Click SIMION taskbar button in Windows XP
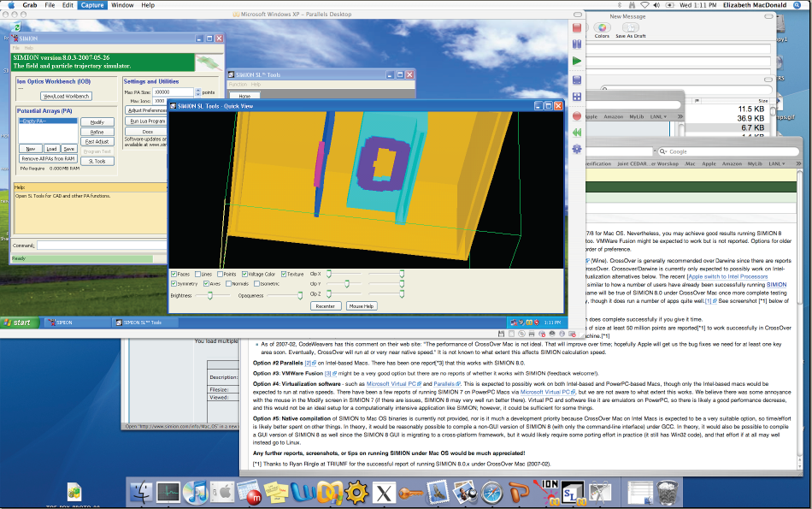The width and height of the screenshot is (812, 509). 77,323
